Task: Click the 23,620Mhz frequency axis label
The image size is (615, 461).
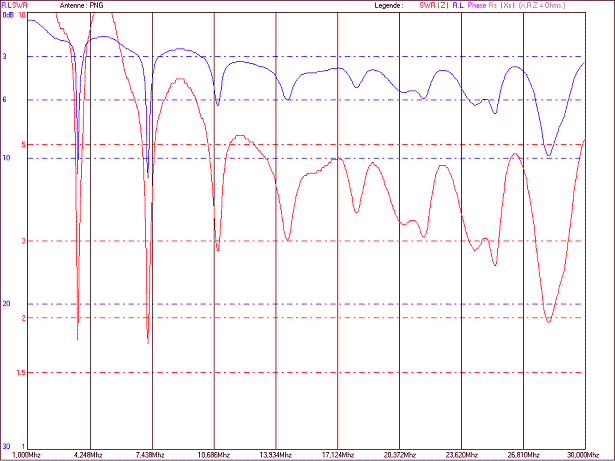Action: 461,455
